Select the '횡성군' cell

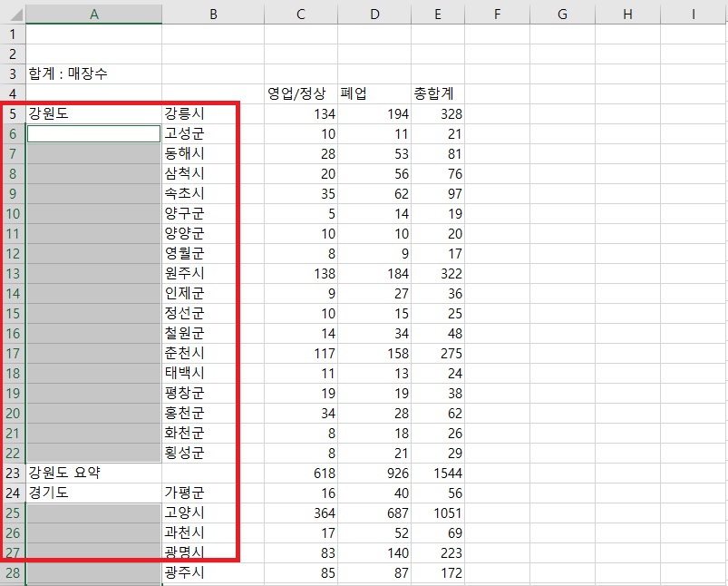pyautogui.click(x=213, y=454)
